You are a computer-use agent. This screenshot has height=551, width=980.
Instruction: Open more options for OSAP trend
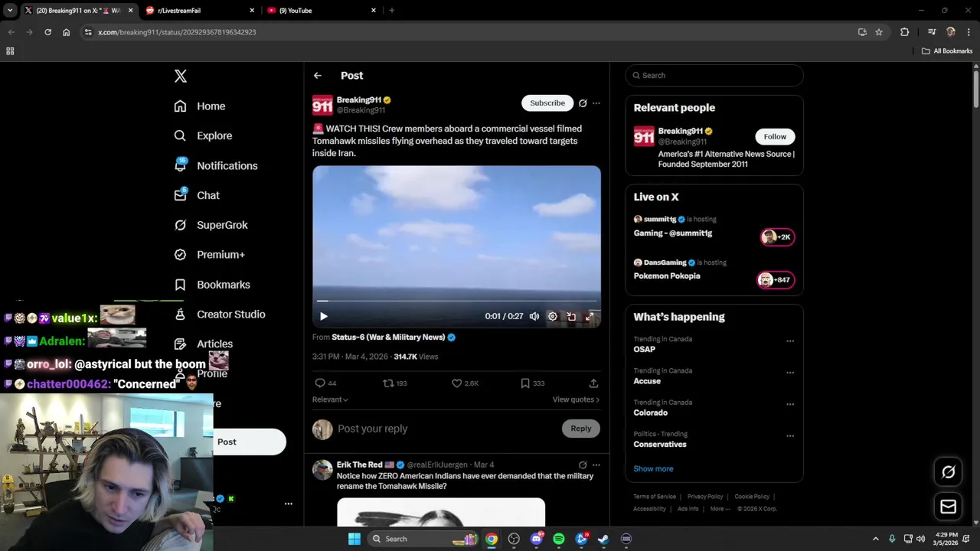(x=790, y=341)
